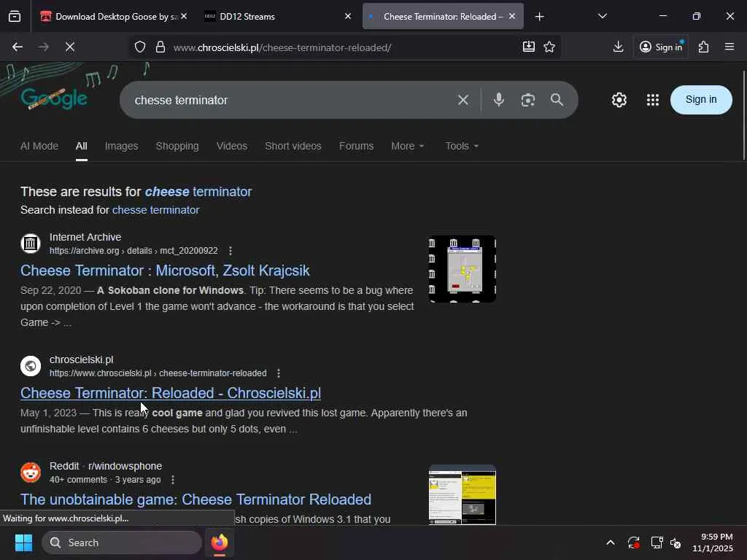Expand the More search filters dropdown
Image resolution: width=747 pixels, height=560 pixels.
click(x=407, y=146)
